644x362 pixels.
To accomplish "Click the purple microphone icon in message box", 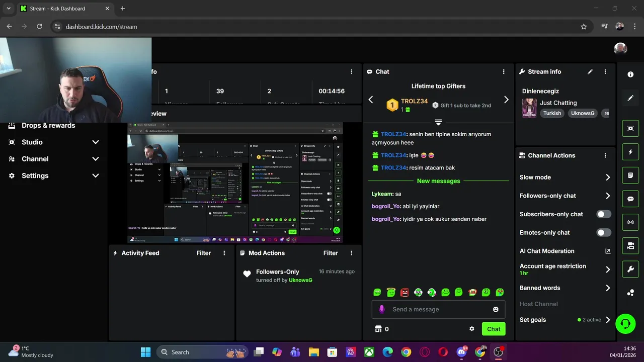I will [382, 309].
